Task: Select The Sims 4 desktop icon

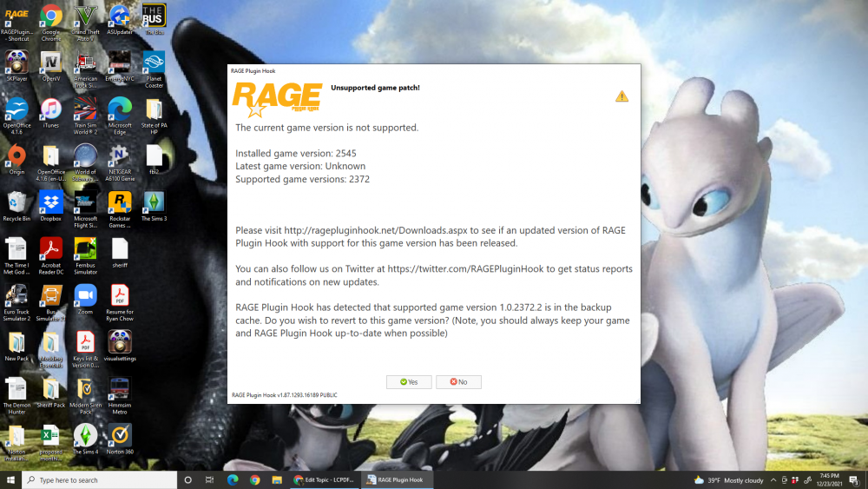Action: point(85,439)
